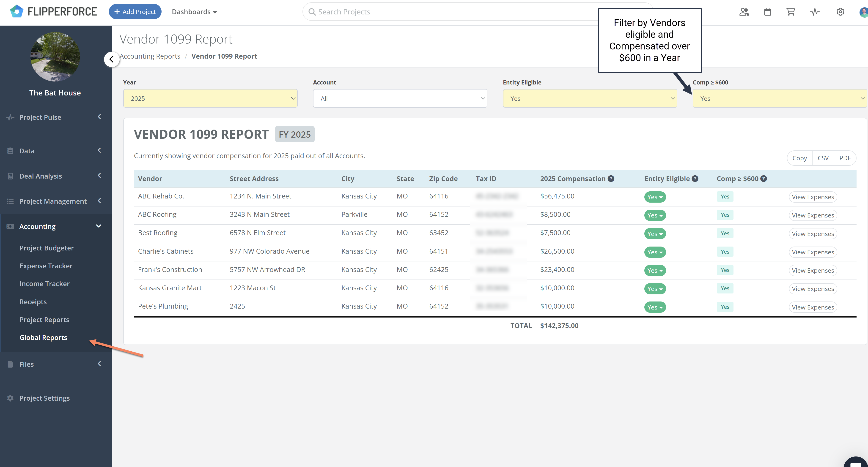This screenshot has width=868, height=467.
Task: Click the pulse activity icon in header
Action: (815, 12)
